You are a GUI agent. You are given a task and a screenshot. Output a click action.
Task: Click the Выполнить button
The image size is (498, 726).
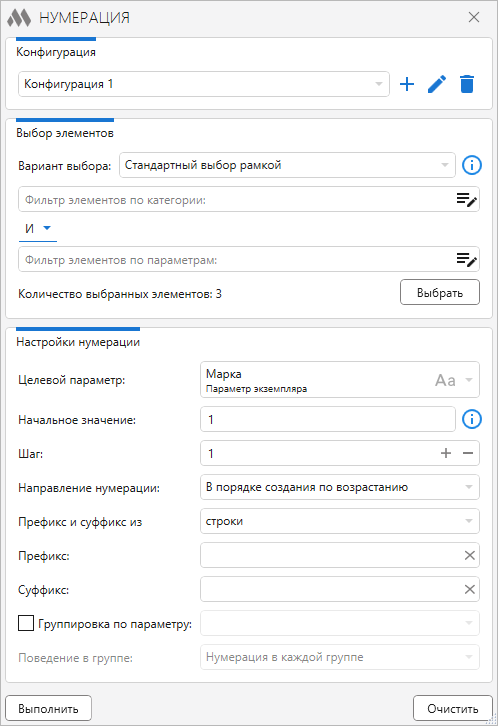tap(49, 708)
